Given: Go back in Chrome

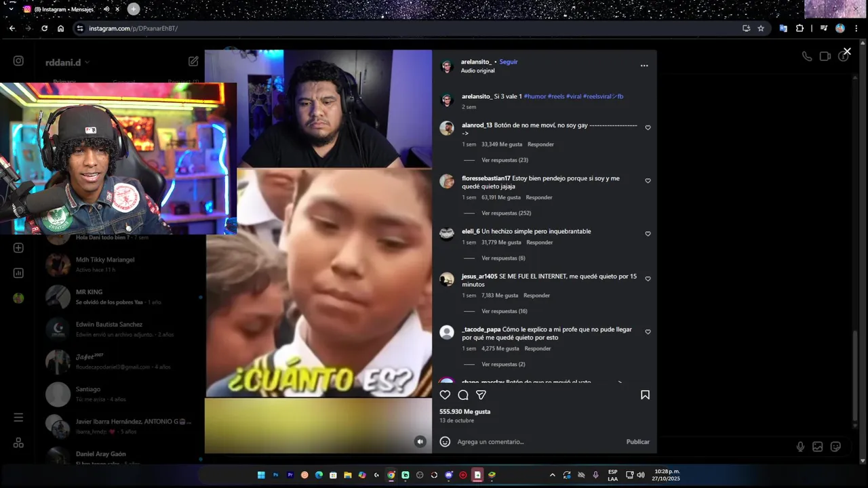Looking at the screenshot, I should [x=12, y=28].
